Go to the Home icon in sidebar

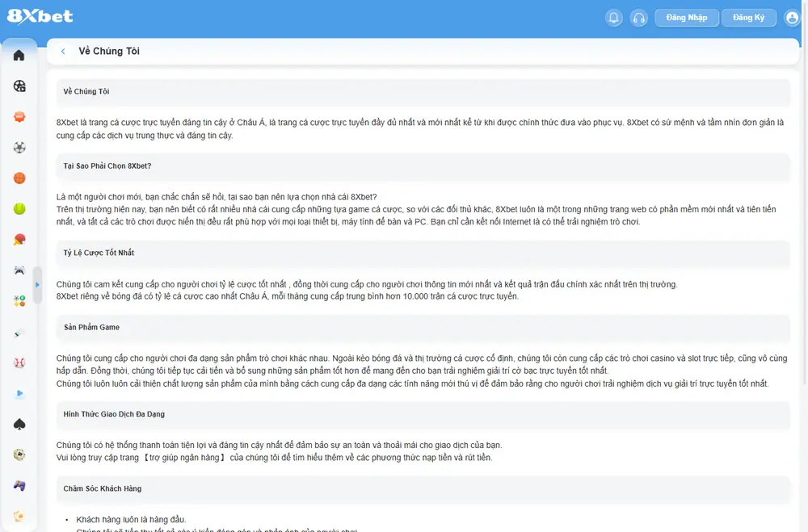(19, 55)
